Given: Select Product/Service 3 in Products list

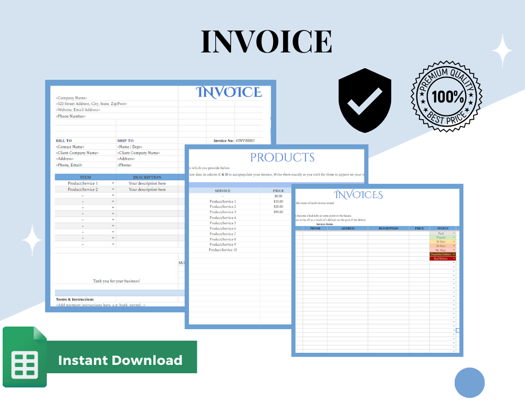Looking at the screenshot, I should pos(223,212).
